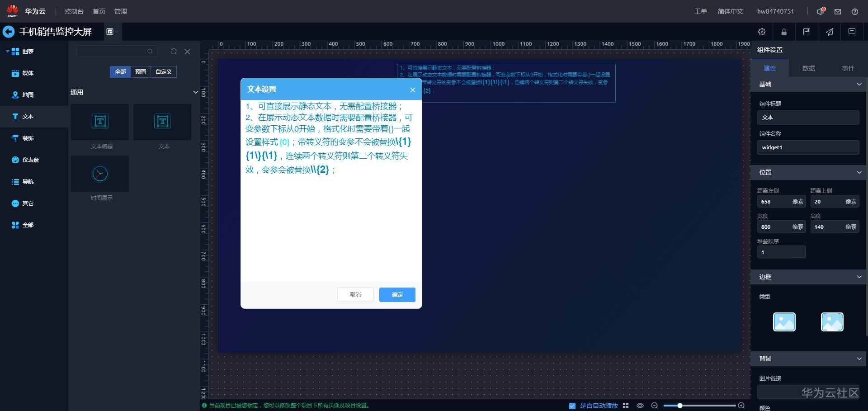Viewport: 868px width, 411px height.
Task: Select 地图 map category
Action: click(x=34, y=95)
